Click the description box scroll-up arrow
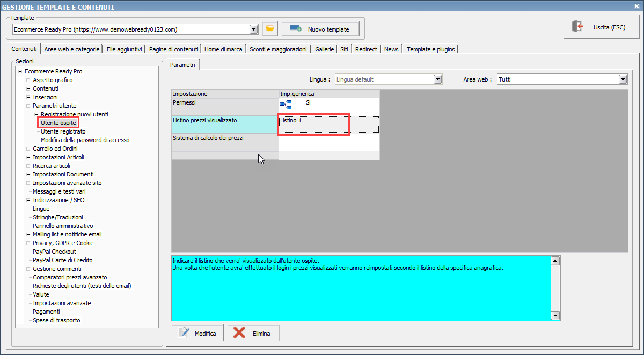Image resolution: width=644 pixels, height=355 pixels. tap(555, 261)
